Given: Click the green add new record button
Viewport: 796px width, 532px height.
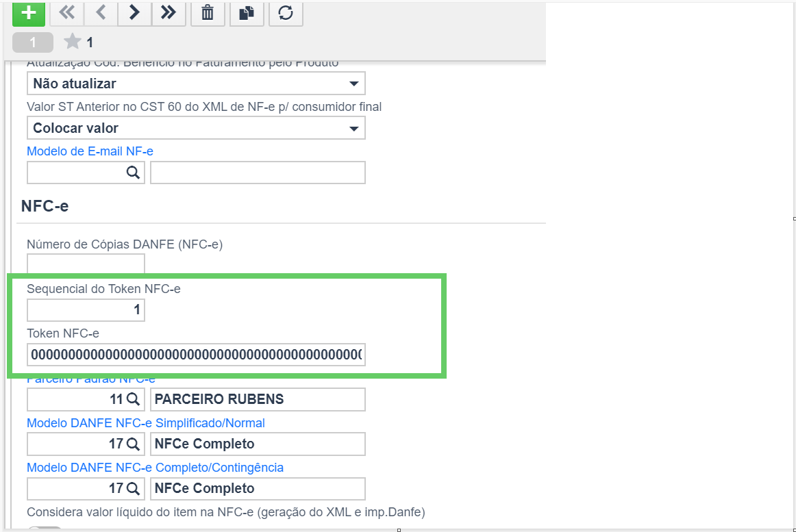Looking at the screenshot, I should pyautogui.click(x=29, y=13).
